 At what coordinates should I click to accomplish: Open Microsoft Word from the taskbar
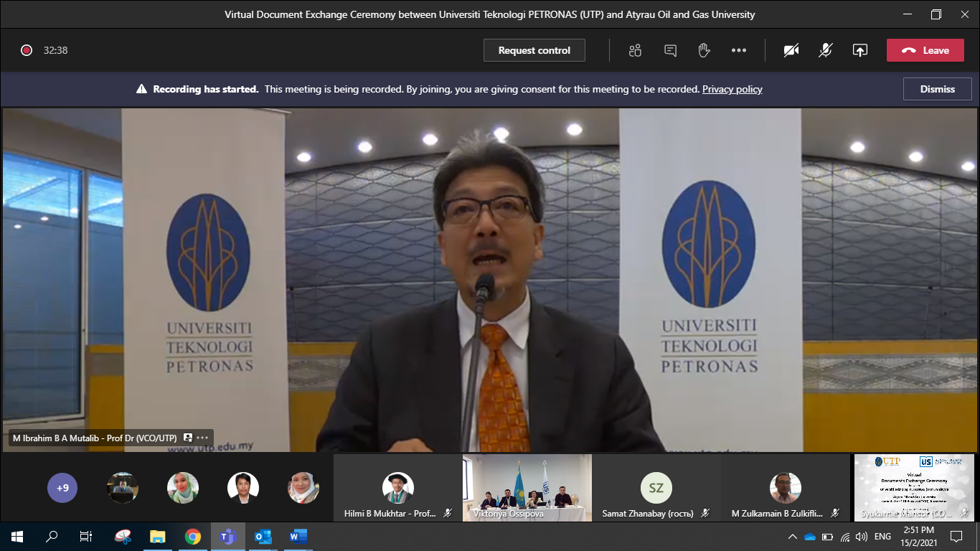click(x=297, y=536)
